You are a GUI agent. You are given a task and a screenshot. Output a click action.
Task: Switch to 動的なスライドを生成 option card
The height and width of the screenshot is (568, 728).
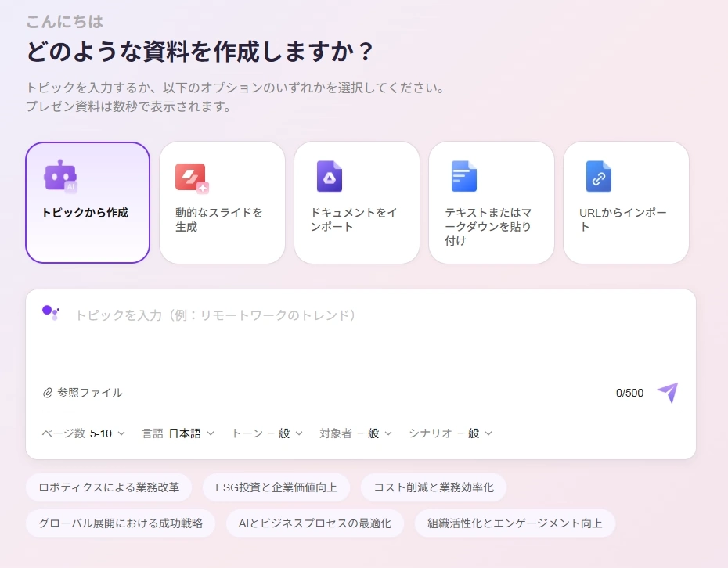(222, 203)
